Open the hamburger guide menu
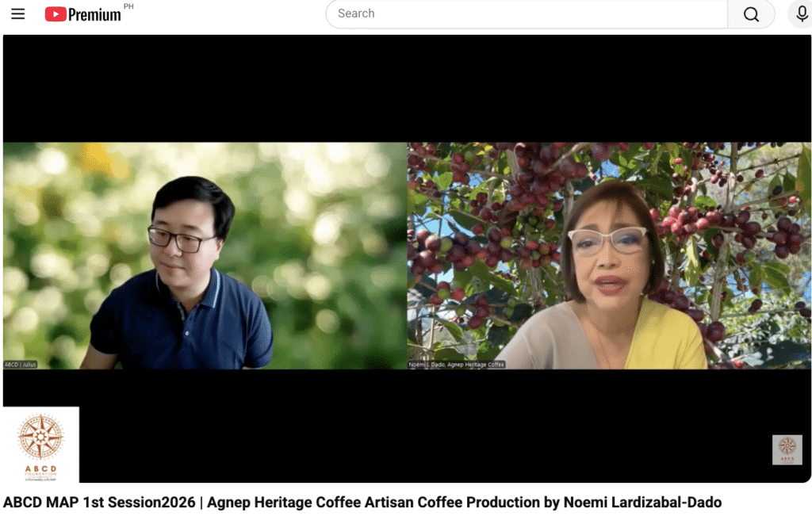This screenshot has height=520, width=812. tap(17, 14)
